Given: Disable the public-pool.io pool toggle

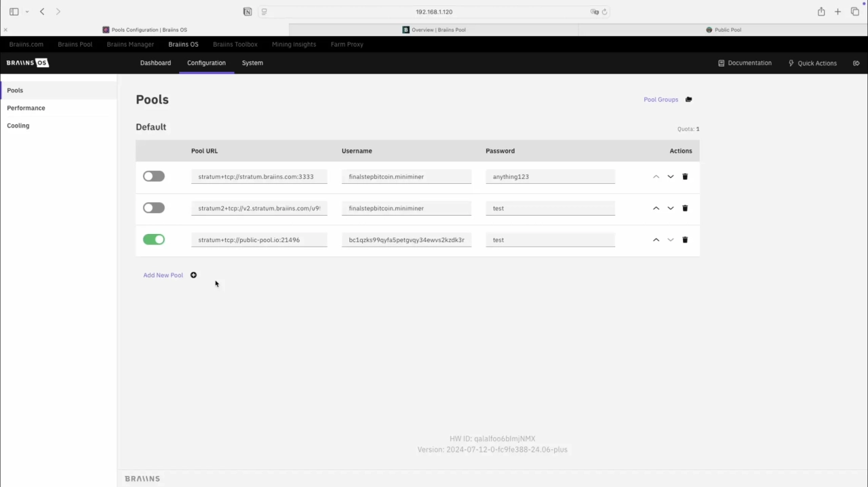Looking at the screenshot, I should pos(154,239).
